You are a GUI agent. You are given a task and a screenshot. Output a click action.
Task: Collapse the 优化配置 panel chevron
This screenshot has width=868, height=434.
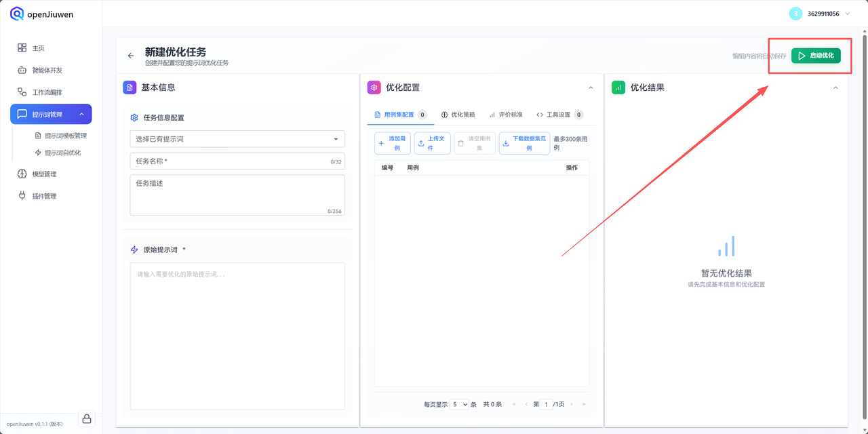coord(591,87)
